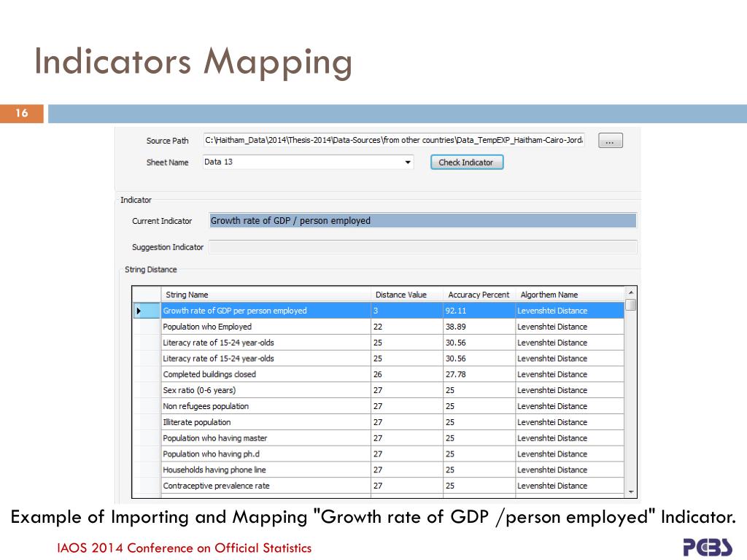Click the table's vertical scrollbar thumb

(x=631, y=304)
